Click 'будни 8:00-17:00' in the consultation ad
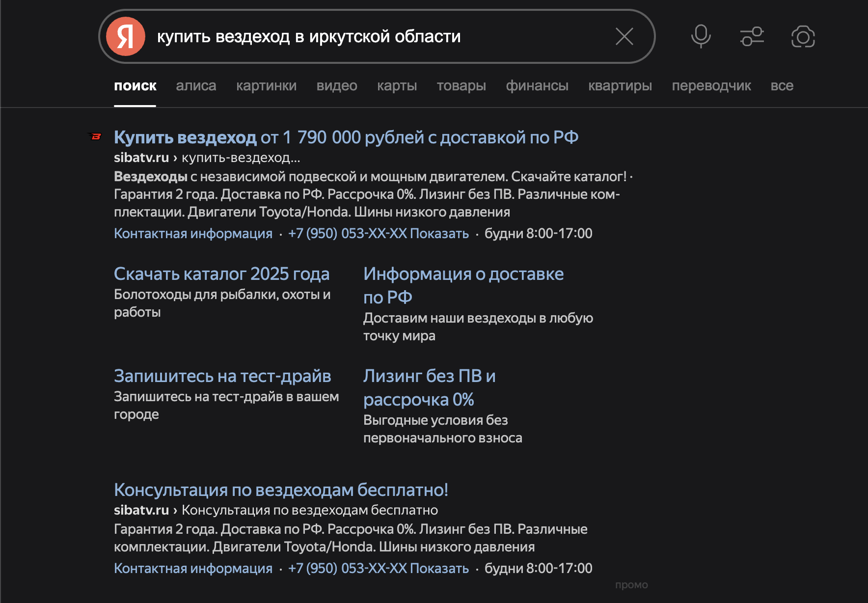Image resolution: width=868 pixels, height=603 pixels. 539,568
